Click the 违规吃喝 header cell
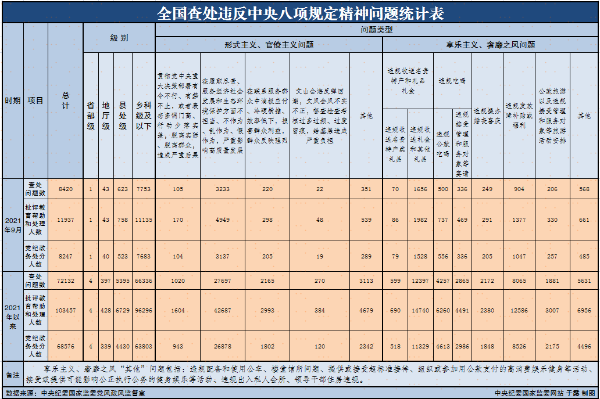The image size is (600, 399). tap(452, 80)
